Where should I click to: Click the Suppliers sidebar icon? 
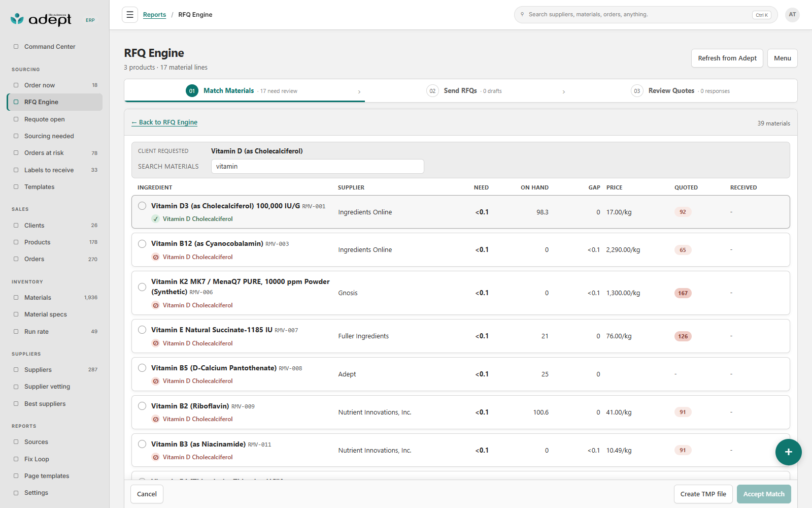pos(16,370)
